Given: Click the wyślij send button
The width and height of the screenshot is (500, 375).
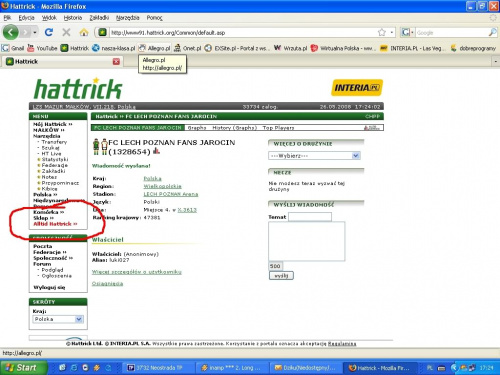Looking at the screenshot, I should pos(281,276).
